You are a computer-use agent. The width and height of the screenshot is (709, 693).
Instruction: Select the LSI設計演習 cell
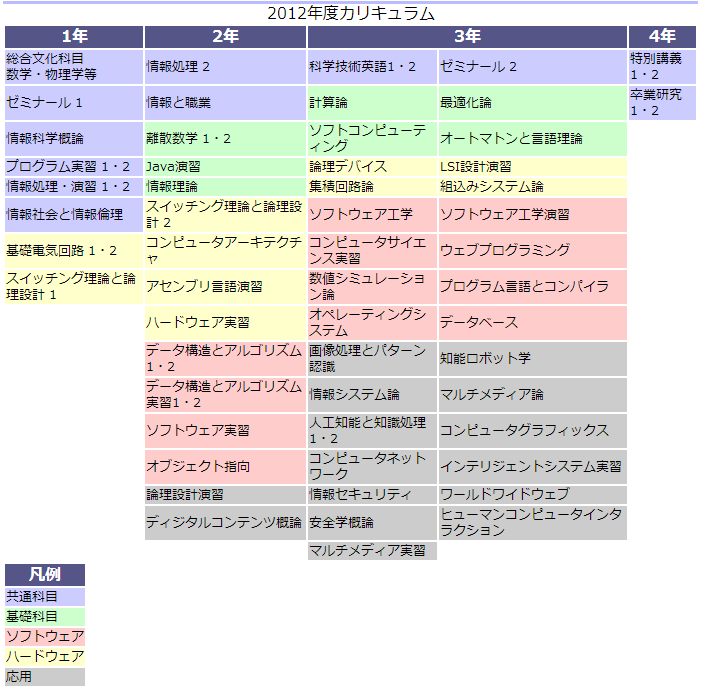tap(533, 167)
